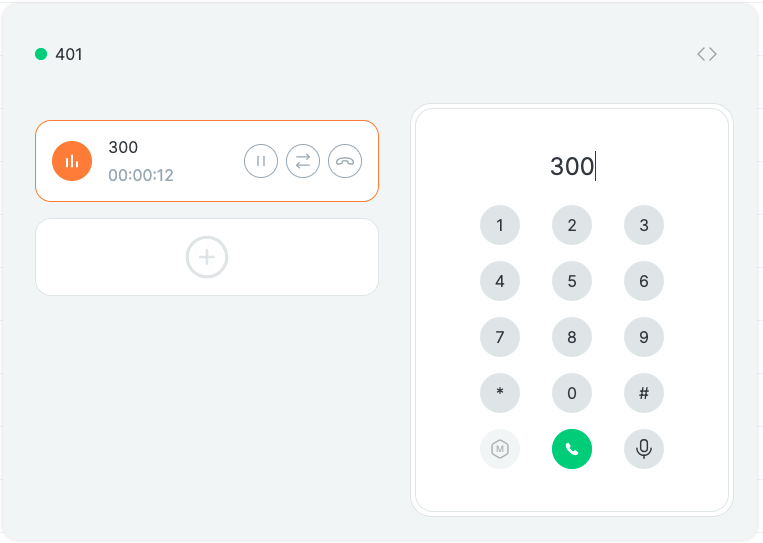763x543 pixels.
Task: Toggle the microphone mute button
Action: click(x=644, y=449)
